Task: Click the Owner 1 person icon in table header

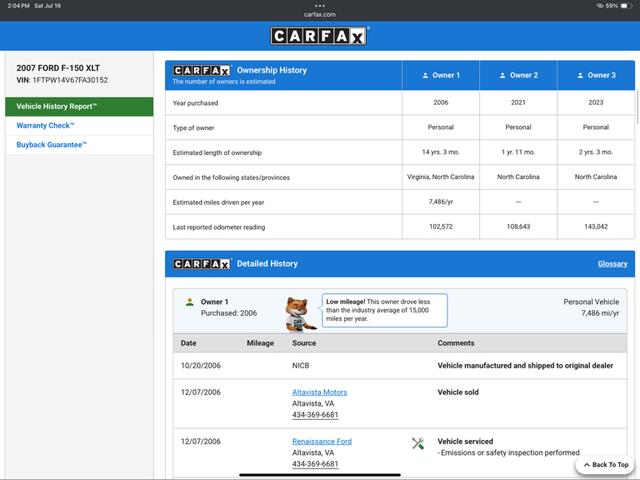Action: (425, 76)
